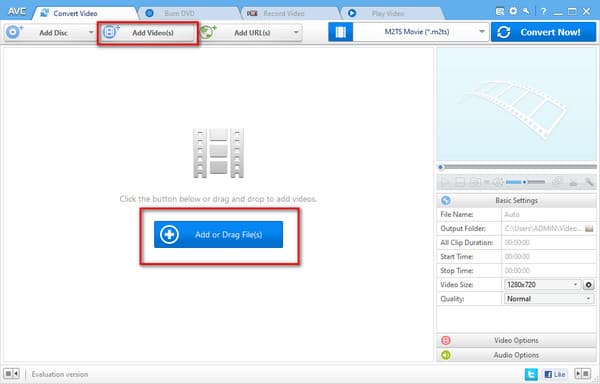Click the magic wand effects icon under preview
Image resolution: width=600 pixels, height=384 pixels.
(589, 182)
